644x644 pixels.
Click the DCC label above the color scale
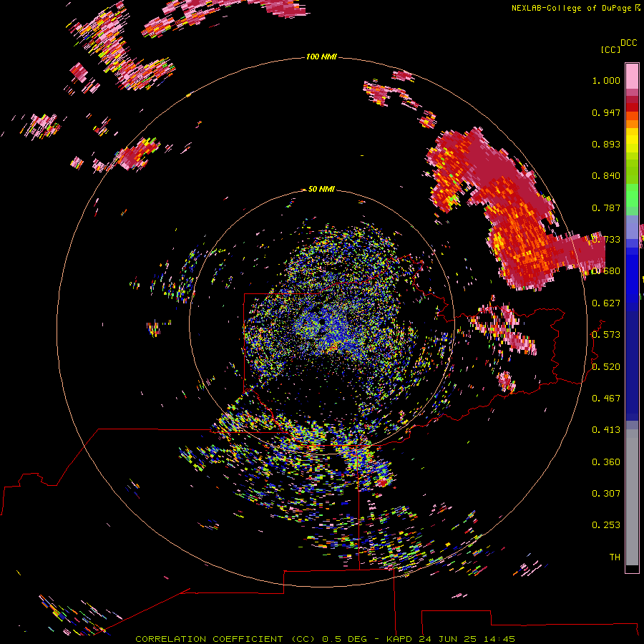(x=628, y=43)
